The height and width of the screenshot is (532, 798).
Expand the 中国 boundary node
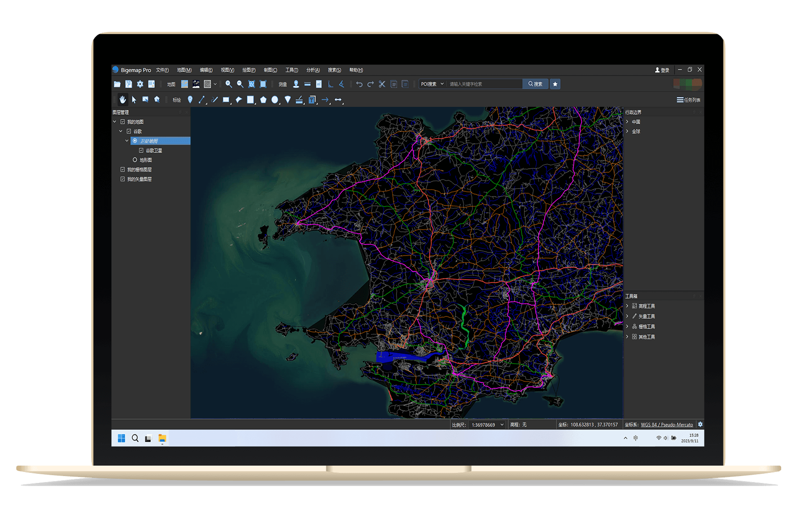[x=627, y=122]
